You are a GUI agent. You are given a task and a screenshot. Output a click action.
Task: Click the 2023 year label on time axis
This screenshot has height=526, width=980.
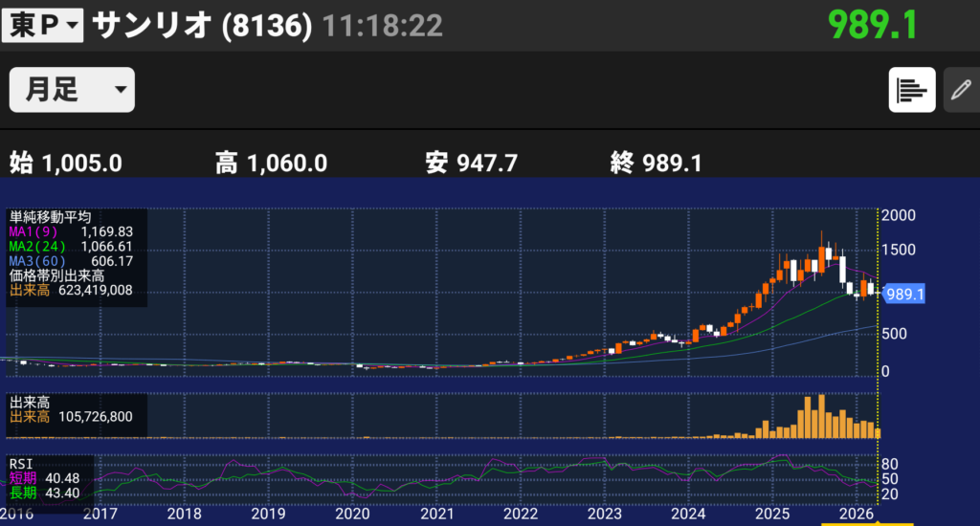(x=605, y=514)
